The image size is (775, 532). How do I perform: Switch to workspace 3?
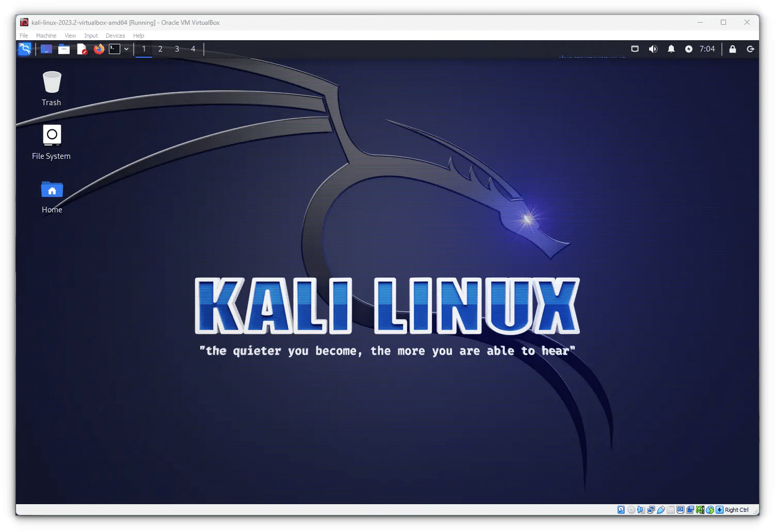[x=177, y=49]
